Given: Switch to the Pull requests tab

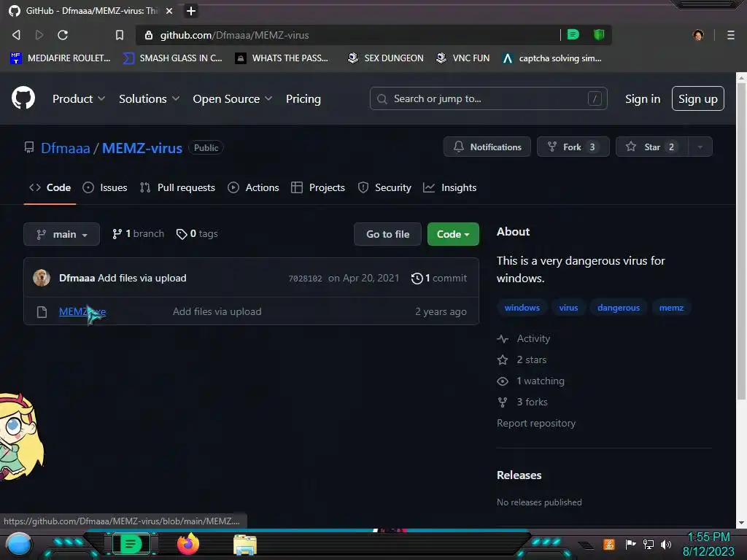Looking at the screenshot, I should tap(177, 187).
